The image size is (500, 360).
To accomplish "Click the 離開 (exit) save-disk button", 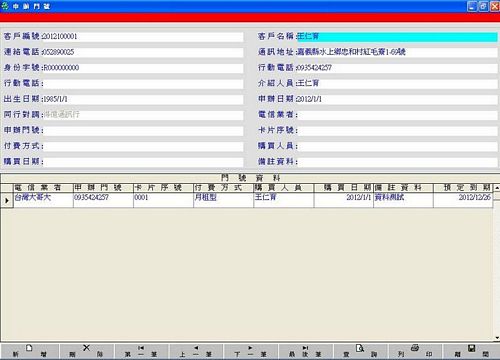I will (471, 351).
